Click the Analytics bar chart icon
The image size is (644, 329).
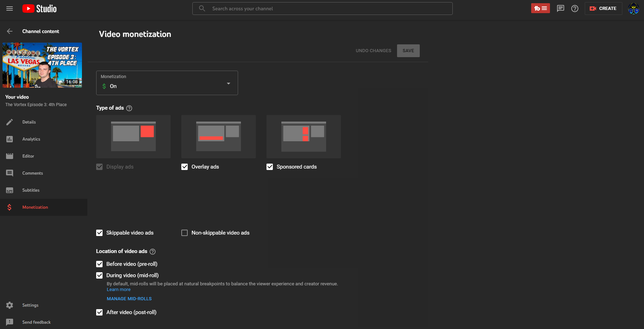(10, 139)
